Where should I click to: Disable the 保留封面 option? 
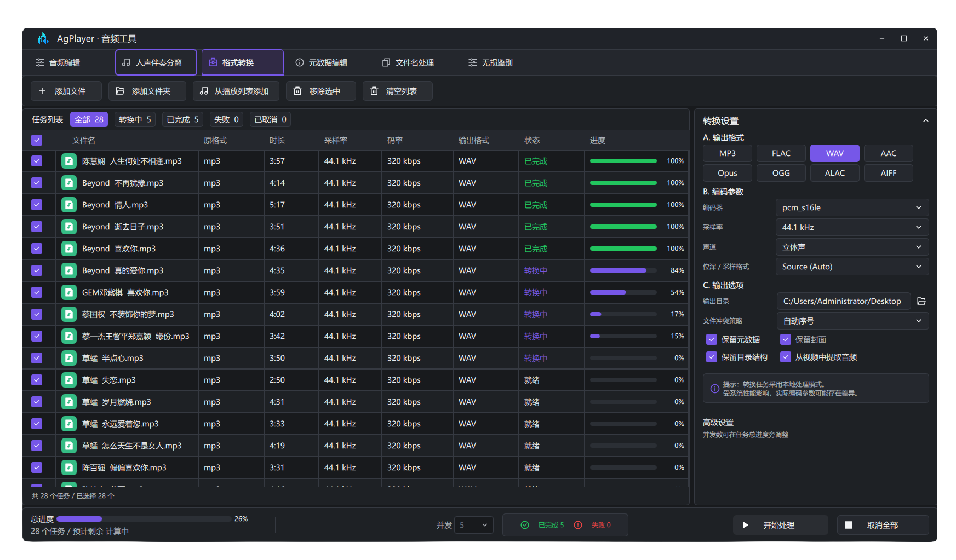click(786, 339)
